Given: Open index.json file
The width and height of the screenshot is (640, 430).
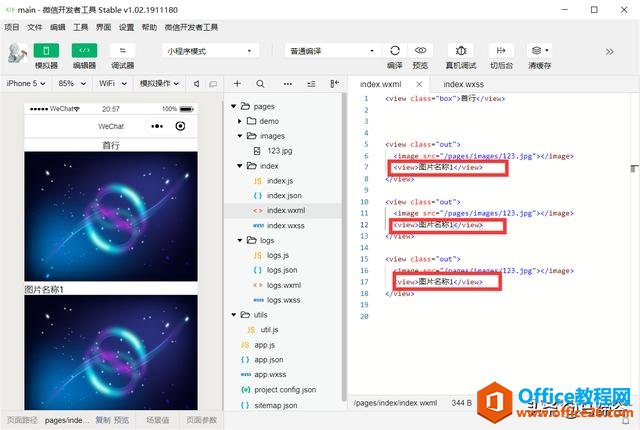Looking at the screenshot, I should tap(284, 196).
